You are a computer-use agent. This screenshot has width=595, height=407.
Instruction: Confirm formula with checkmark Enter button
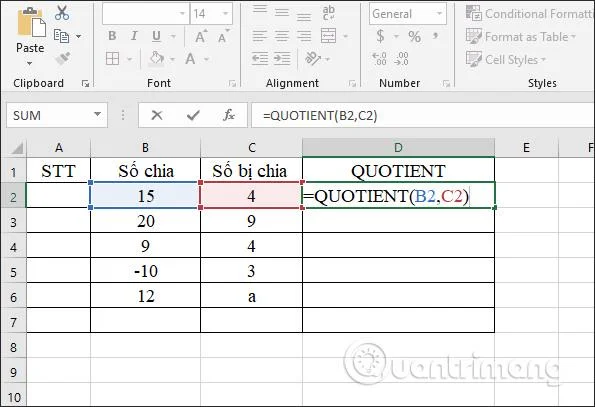[193, 115]
